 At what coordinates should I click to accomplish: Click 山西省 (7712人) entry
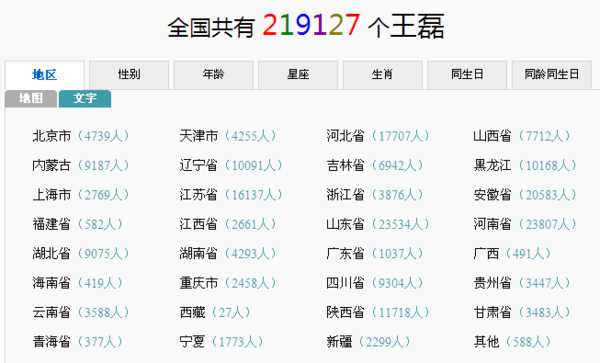(x=522, y=136)
